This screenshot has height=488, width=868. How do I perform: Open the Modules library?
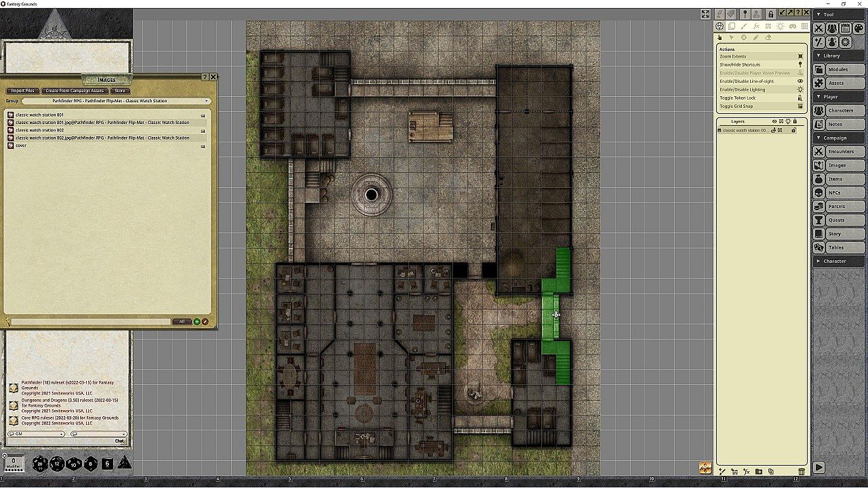tap(838, 69)
